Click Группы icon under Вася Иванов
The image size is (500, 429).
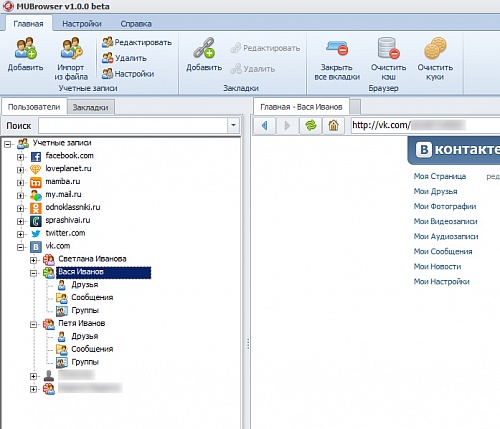62,311
